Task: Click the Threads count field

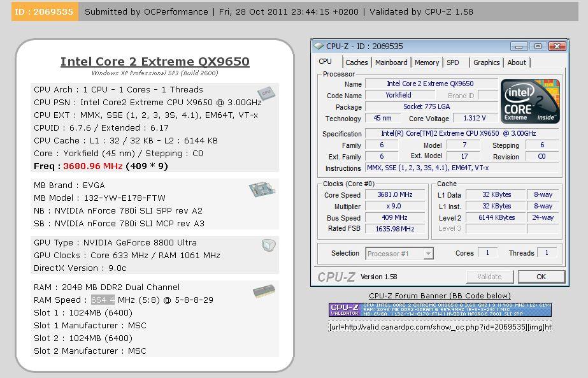Action: (547, 252)
